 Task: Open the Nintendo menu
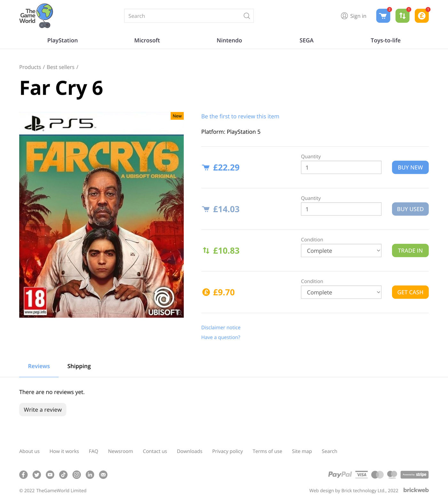[229, 40]
